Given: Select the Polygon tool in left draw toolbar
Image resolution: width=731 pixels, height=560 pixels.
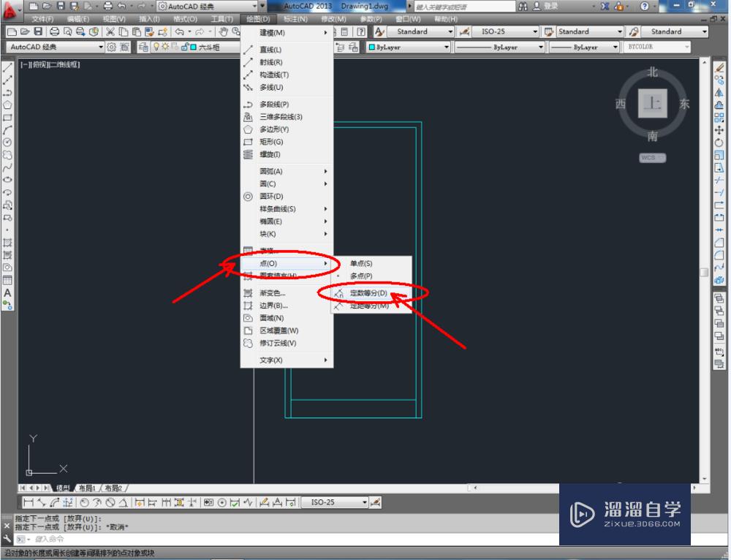Looking at the screenshot, I should [x=7, y=105].
